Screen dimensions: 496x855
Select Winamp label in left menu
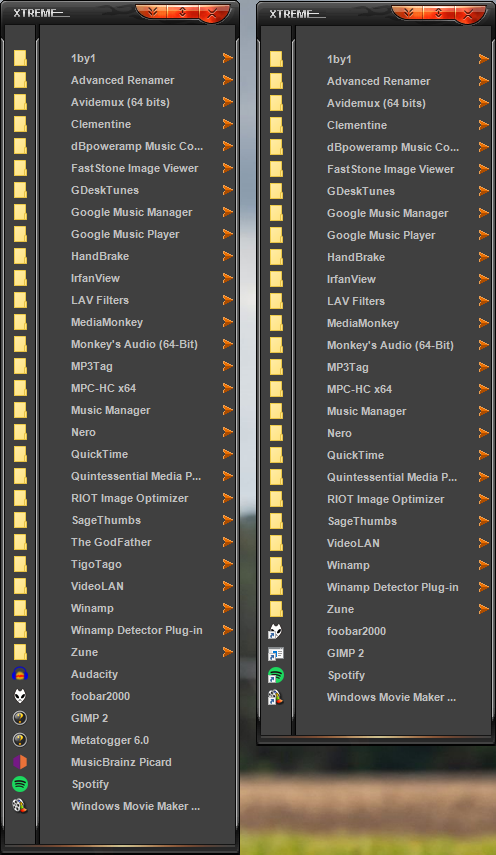tap(92, 608)
